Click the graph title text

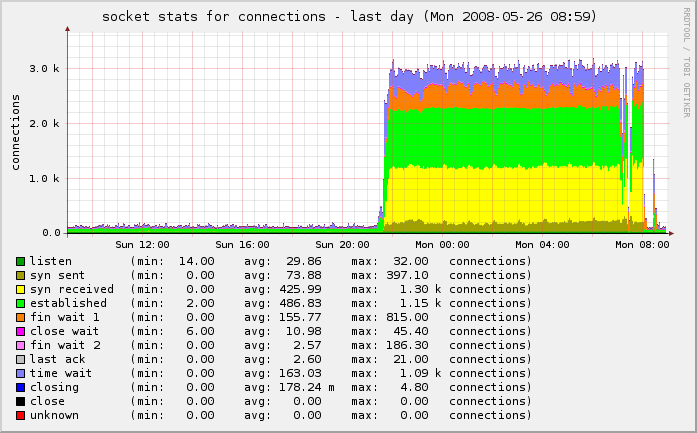tap(349, 17)
